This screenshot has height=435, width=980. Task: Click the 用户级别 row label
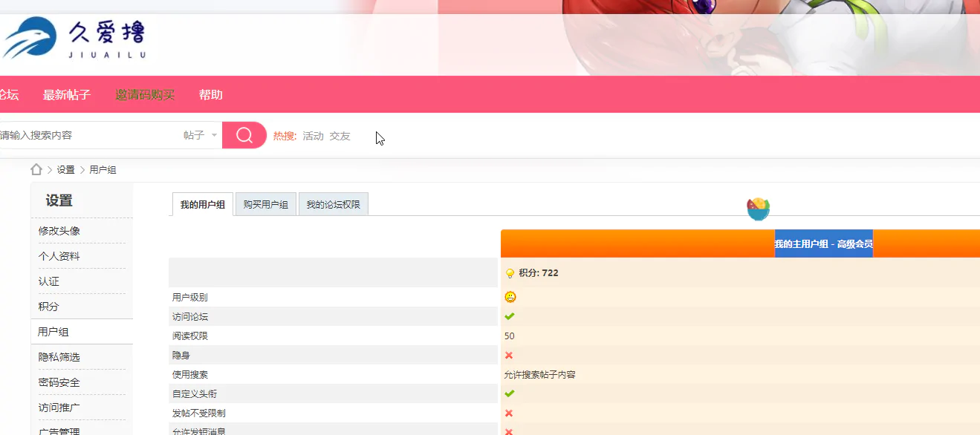(x=190, y=297)
